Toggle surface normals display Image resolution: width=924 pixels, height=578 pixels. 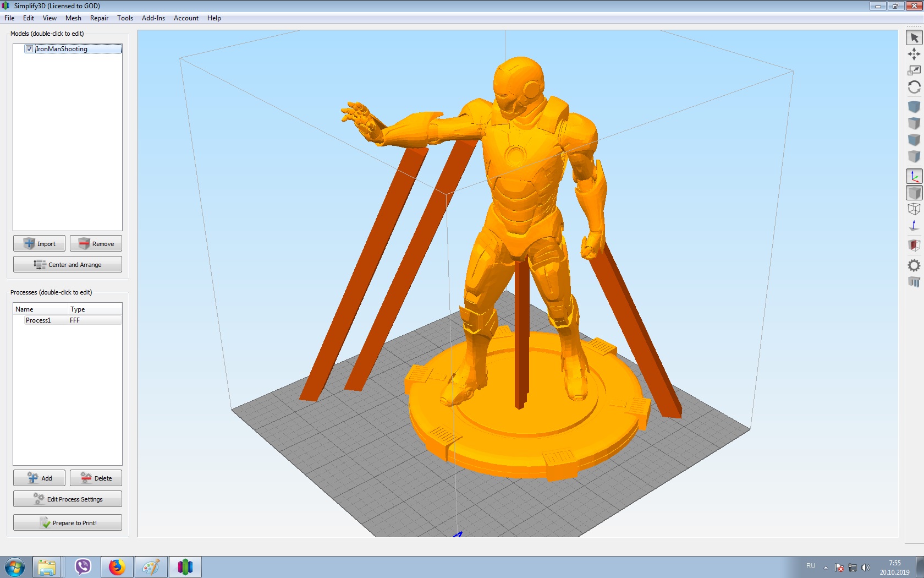coord(914,226)
